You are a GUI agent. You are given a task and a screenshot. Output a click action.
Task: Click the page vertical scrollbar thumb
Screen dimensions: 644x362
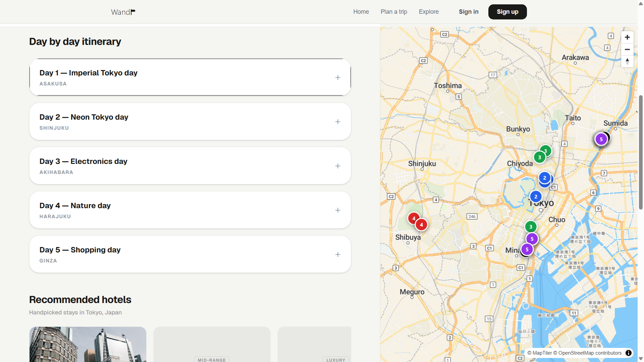pyautogui.click(x=641, y=153)
